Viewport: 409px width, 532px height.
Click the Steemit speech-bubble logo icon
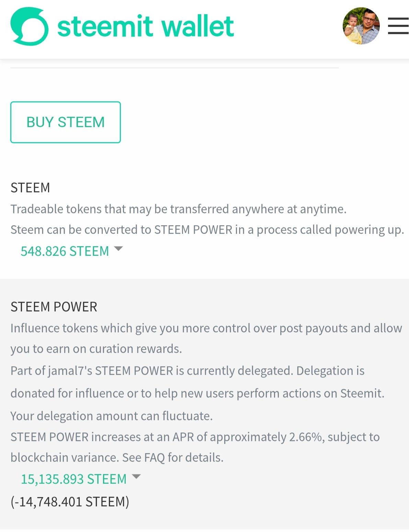point(29,27)
